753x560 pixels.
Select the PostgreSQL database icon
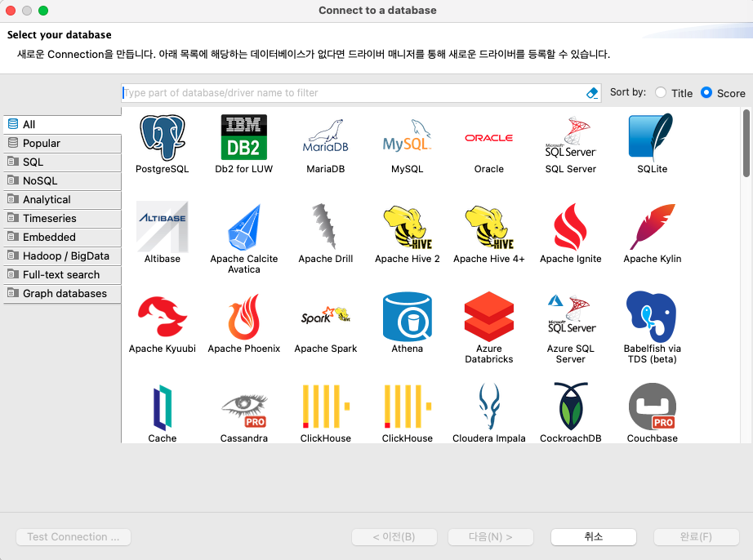163,138
